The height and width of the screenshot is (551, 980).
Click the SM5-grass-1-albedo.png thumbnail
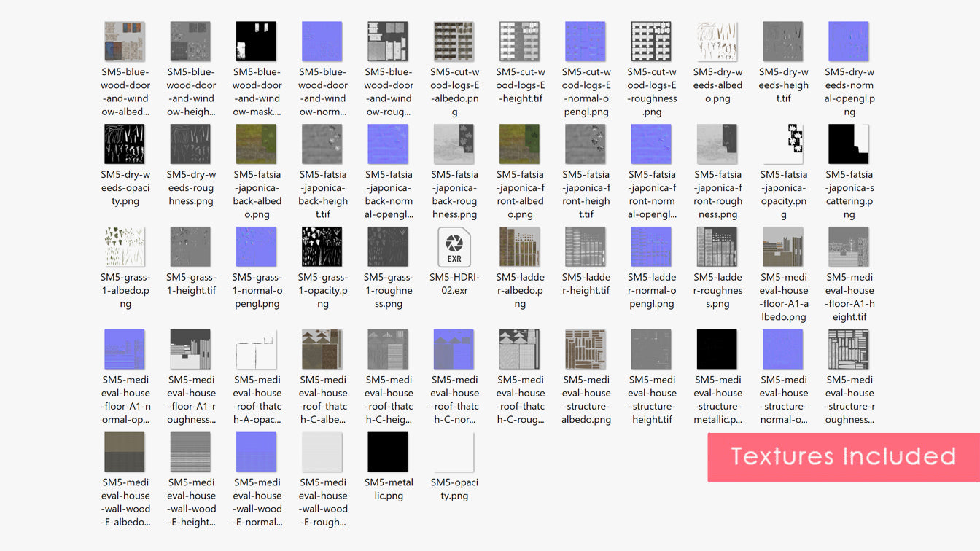coord(125,247)
